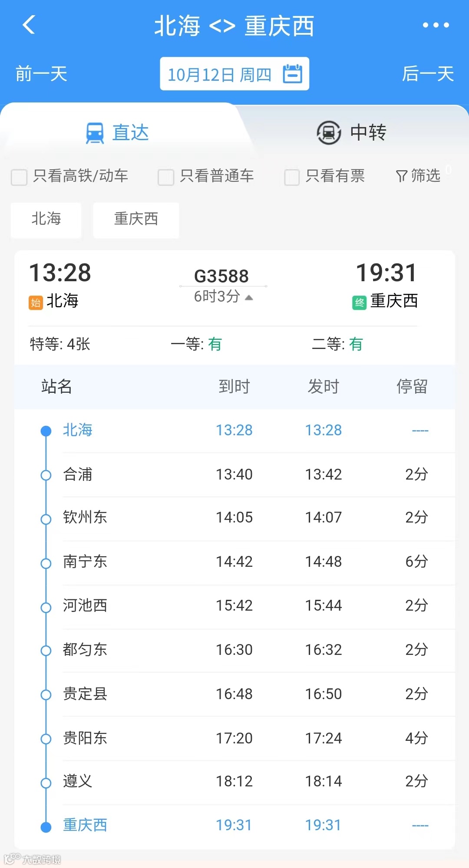Go to 后一天 next day
469x868 pixels.
click(x=428, y=74)
